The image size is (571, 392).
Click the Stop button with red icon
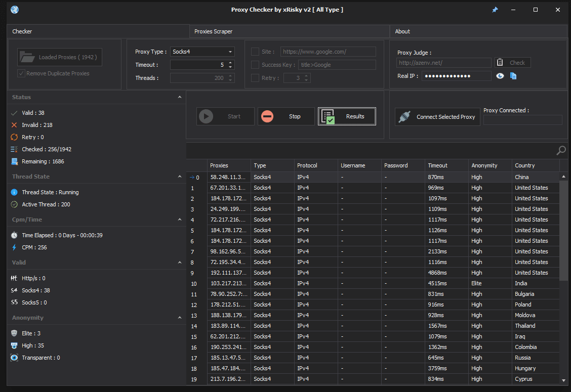point(286,116)
